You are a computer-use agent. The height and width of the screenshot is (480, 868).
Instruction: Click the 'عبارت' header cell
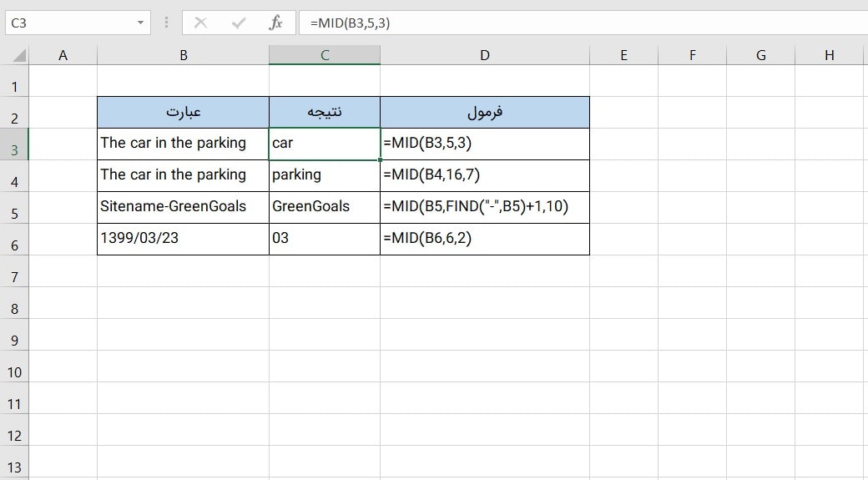click(183, 112)
